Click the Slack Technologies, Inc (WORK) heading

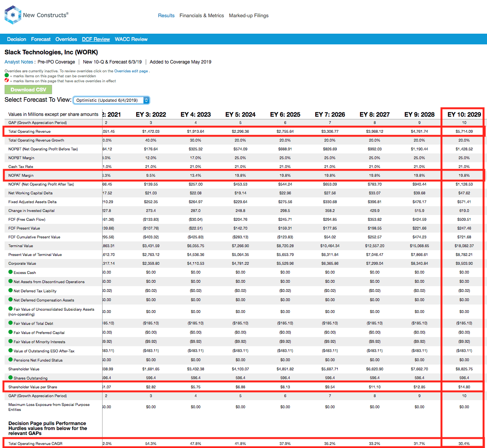(x=51, y=52)
